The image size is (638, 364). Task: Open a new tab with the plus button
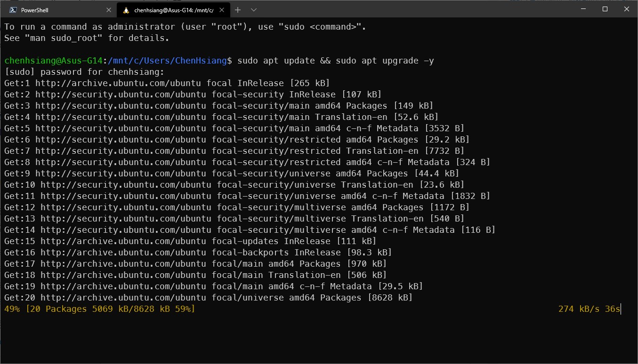pyautogui.click(x=238, y=9)
